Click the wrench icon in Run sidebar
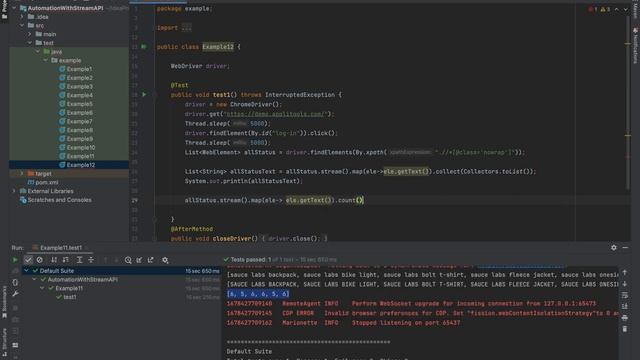This screenshot has width=640, height=360. tap(15, 294)
